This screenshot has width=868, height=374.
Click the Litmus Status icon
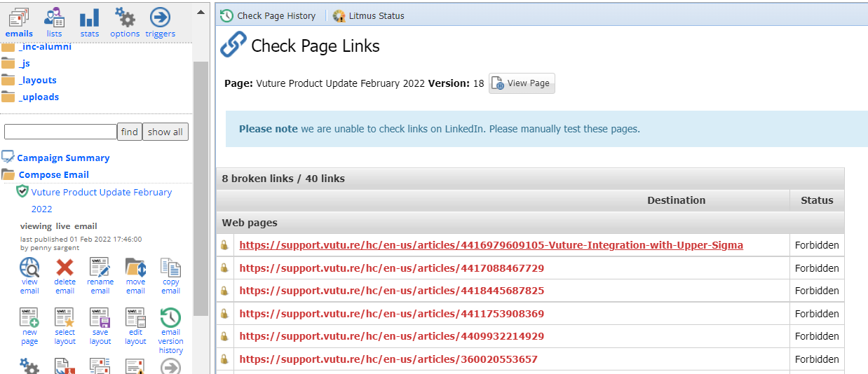click(339, 15)
